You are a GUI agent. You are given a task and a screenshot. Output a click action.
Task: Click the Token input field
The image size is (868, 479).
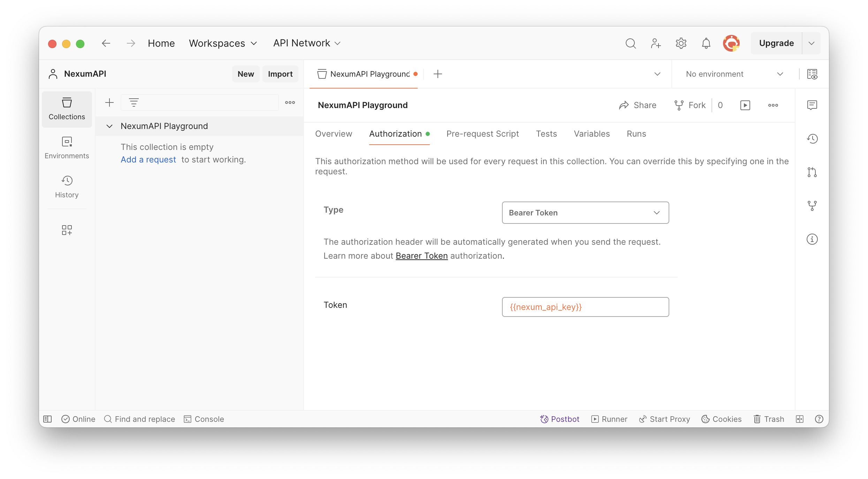point(585,307)
